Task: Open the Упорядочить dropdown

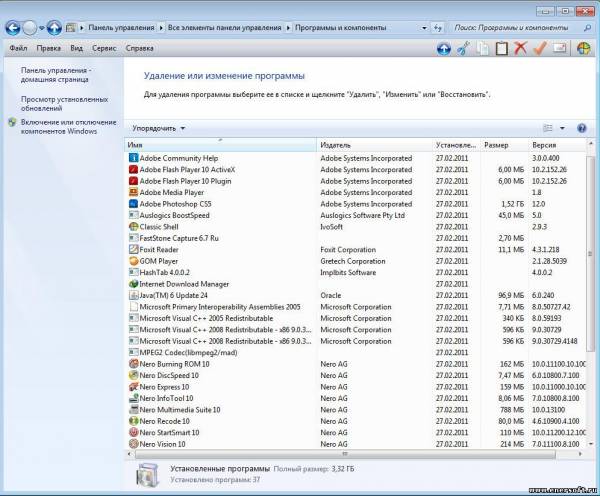Action: (159, 128)
